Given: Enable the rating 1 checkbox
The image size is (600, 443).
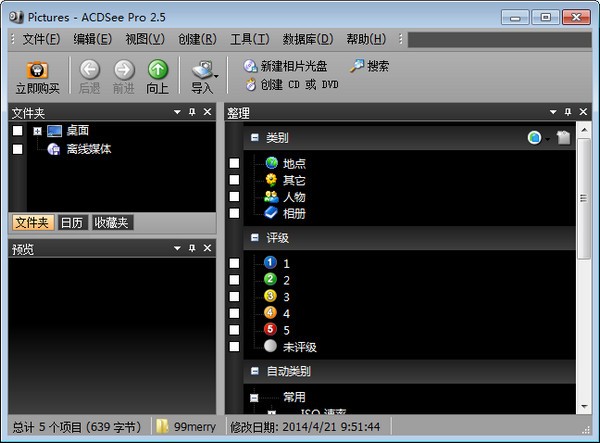Looking at the screenshot, I should [234, 263].
